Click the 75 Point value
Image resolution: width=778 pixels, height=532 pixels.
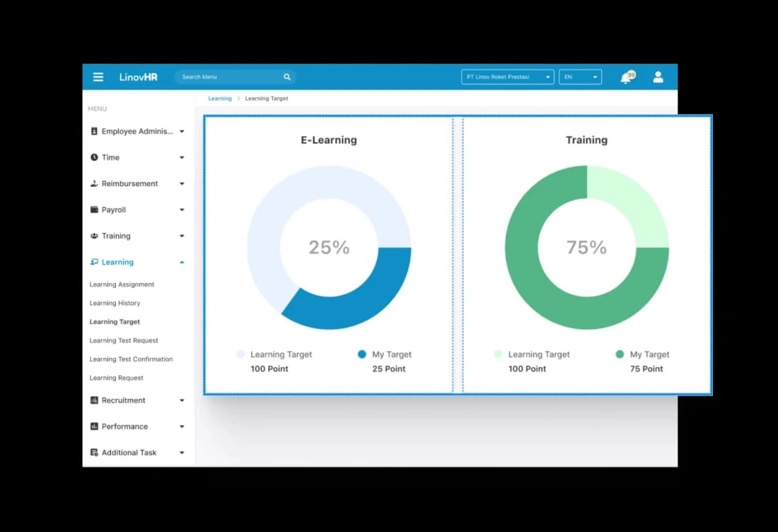[646, 369]
